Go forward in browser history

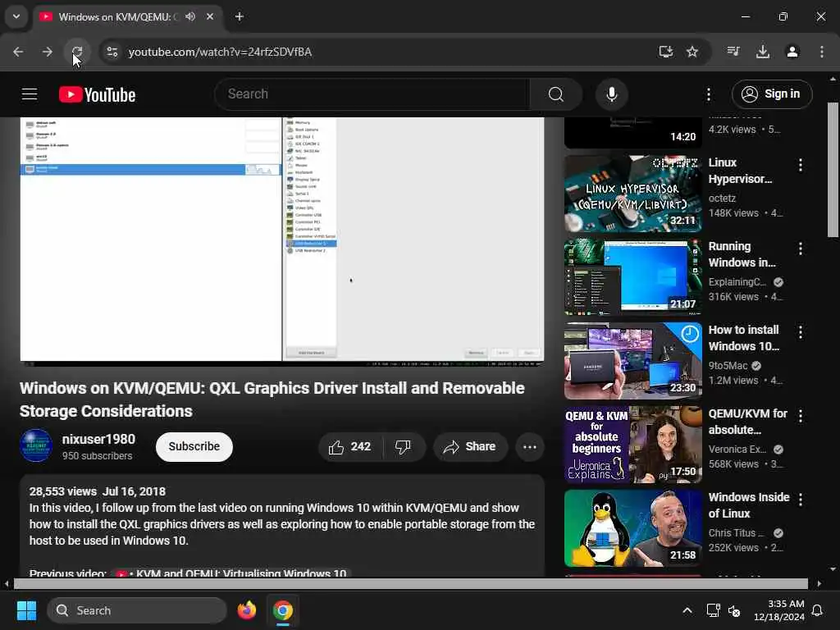pos(48,52)
